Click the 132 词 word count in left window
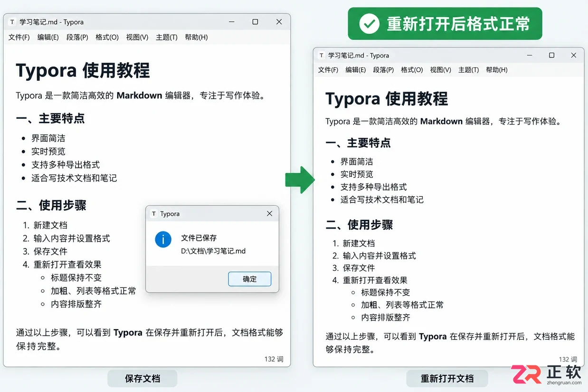The image size is (588, 392). click(x=274, y=359)
